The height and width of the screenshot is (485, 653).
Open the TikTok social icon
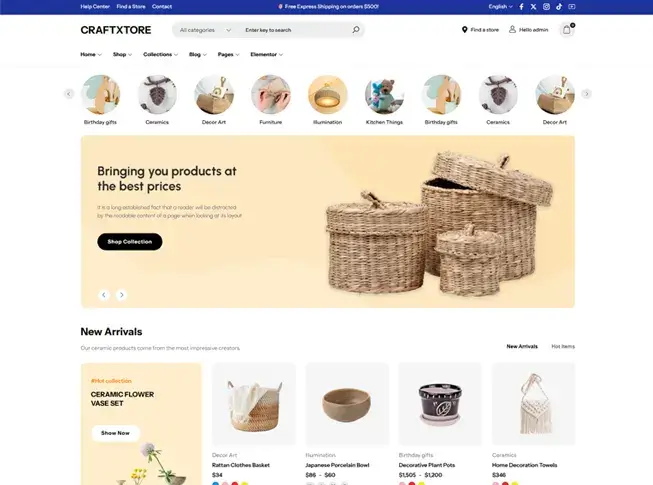point(559,7)
